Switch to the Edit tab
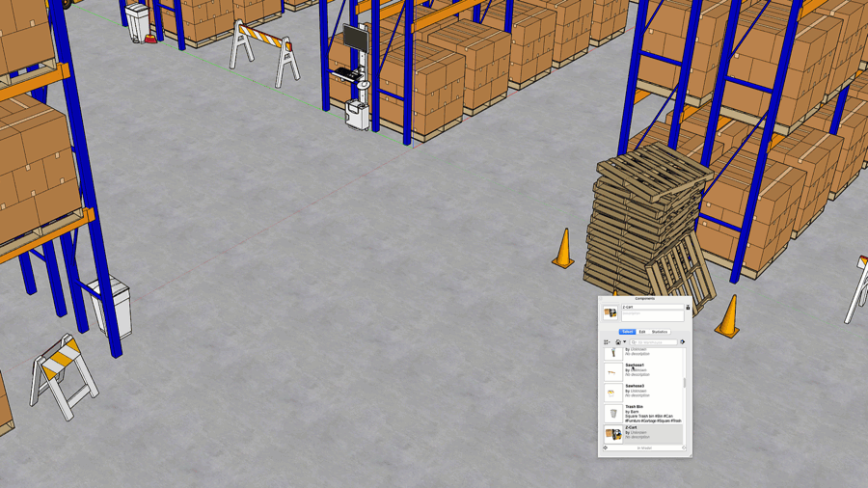Image resolution: width=868 pixels, height=488 pixels. tap(642, 332)
